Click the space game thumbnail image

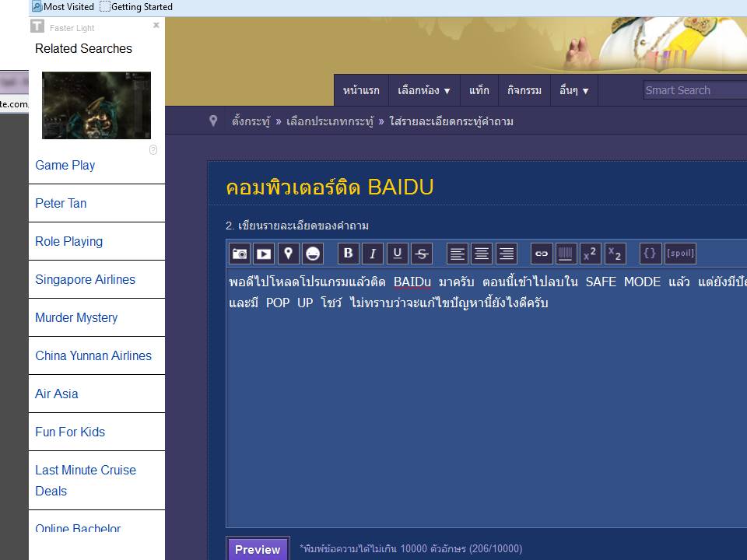pos(96,105)
